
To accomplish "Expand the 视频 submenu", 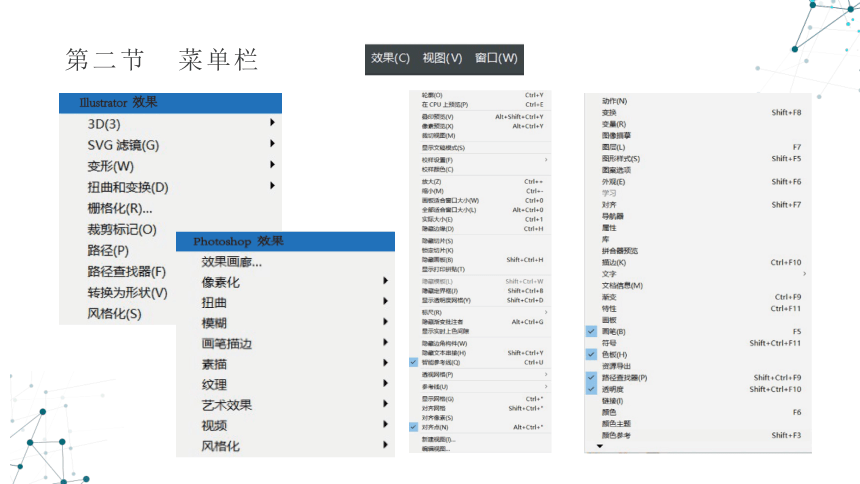I will 285,425.
